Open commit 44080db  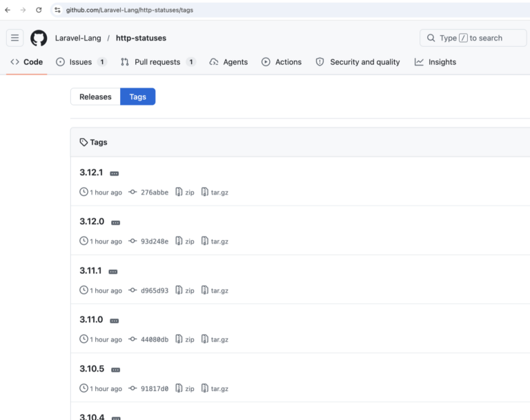[155, 339]
